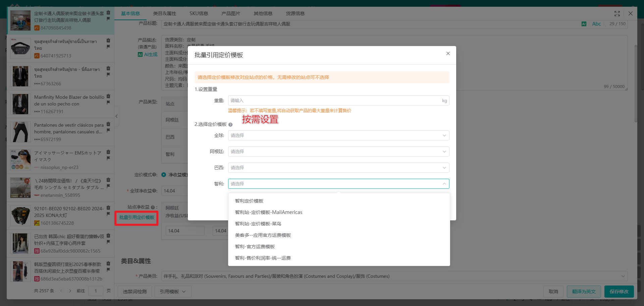Click previous page arrow near 共 2557 条

tap(61, 291)
